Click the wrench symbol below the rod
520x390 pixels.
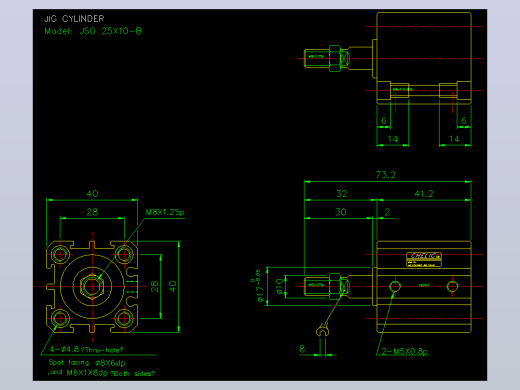coord(322,331)
